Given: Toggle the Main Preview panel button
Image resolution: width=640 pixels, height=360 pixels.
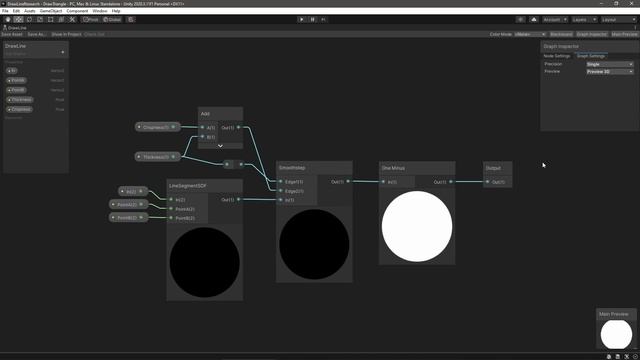Looking at the screenshot, I should 624,34.
